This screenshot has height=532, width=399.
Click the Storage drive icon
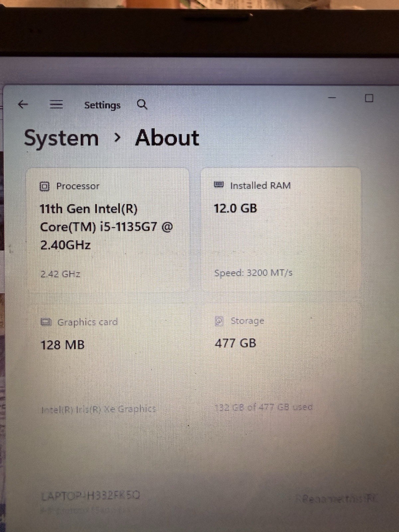point(219,321)
